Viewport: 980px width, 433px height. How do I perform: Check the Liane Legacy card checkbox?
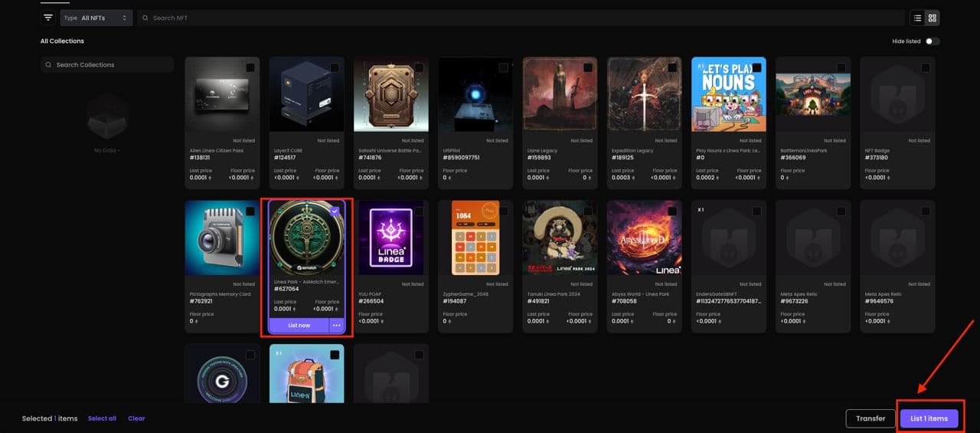pos(588,68)
